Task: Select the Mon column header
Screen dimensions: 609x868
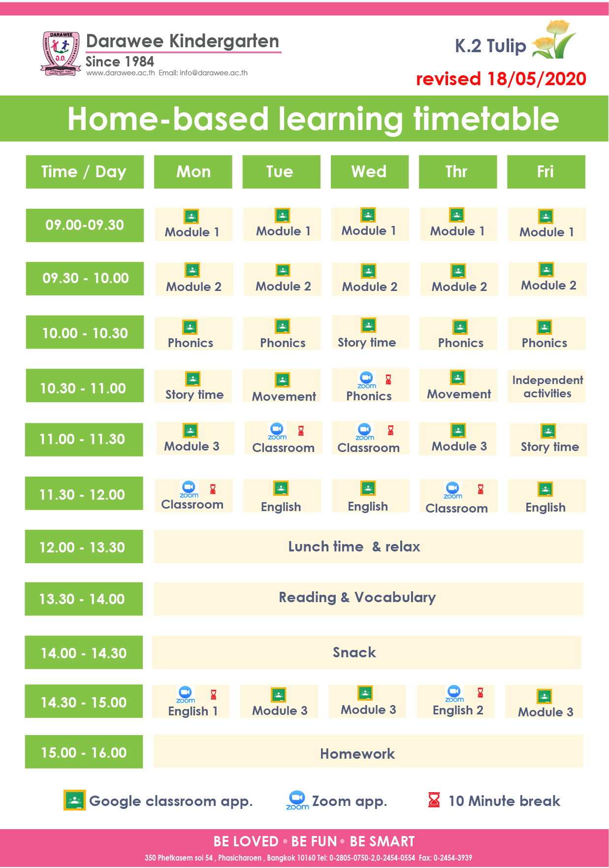Action: click(193, 172)
